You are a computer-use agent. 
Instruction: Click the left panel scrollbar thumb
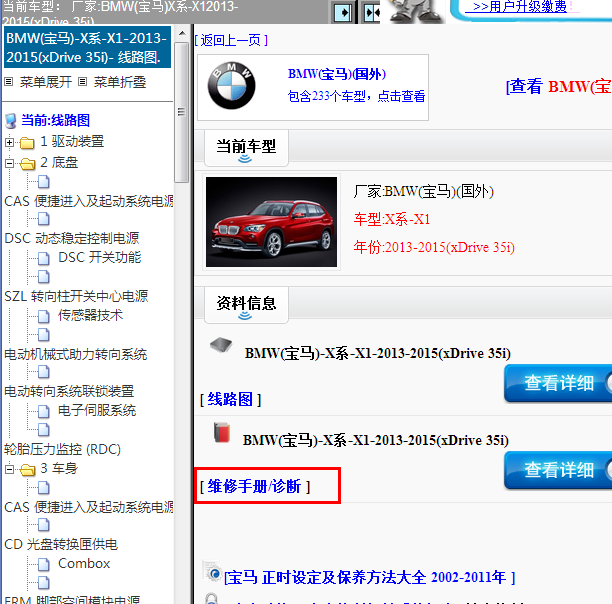click(x=181, y=112)
